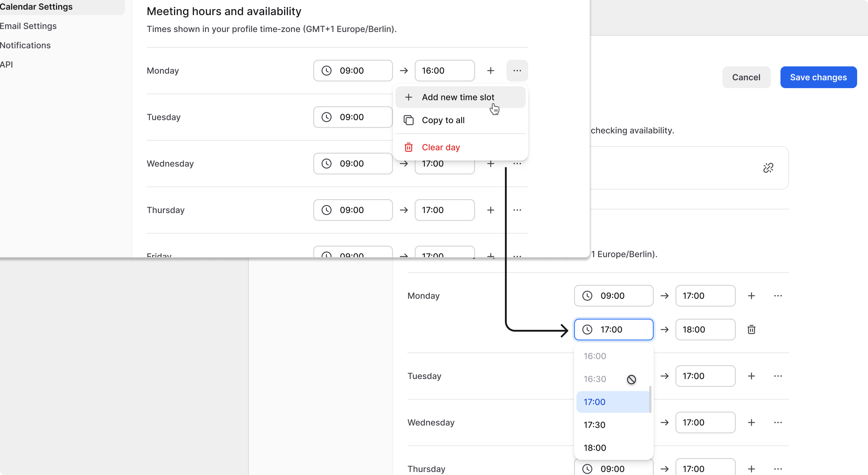
Task: Open the three-dots menu on Thursday's 17:00 row
Action: pyautogui.click(x=517, y=210)
